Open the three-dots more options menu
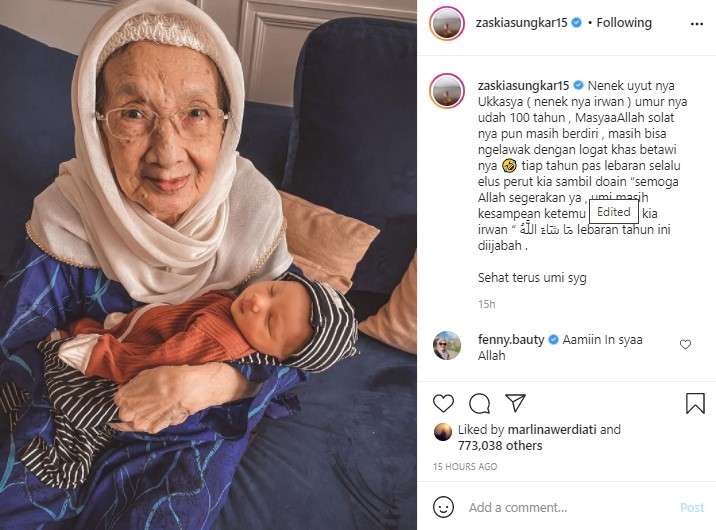The width and height of the screenshot is (716, 530). 697,24
